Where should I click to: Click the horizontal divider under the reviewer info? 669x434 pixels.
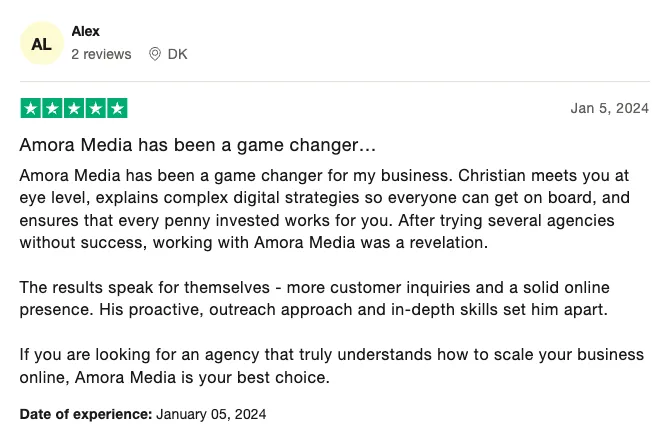point(334,81)
